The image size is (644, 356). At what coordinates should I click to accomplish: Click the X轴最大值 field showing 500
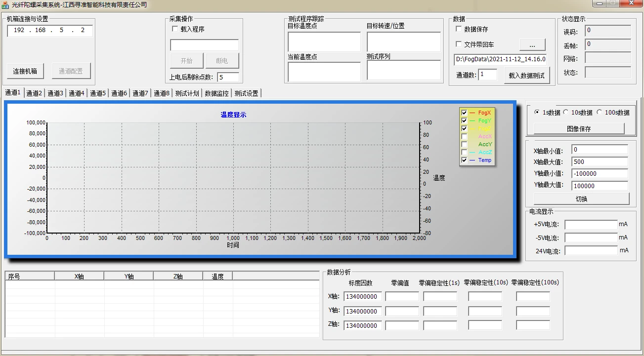click(600, 161)
